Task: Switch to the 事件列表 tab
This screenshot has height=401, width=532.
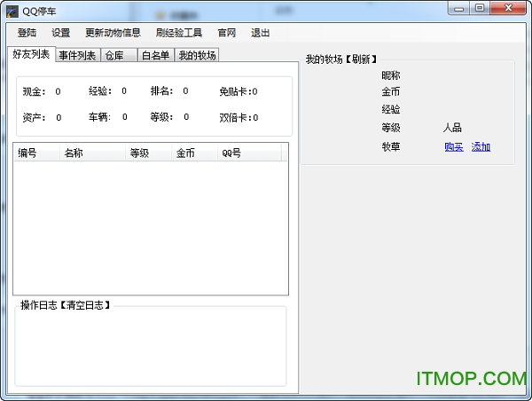Action: pos(77,56)
